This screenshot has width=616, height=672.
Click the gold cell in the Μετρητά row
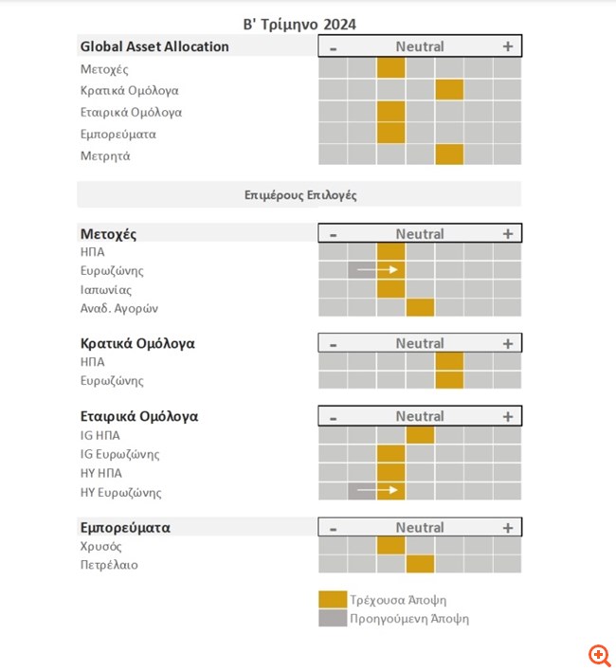449,154
